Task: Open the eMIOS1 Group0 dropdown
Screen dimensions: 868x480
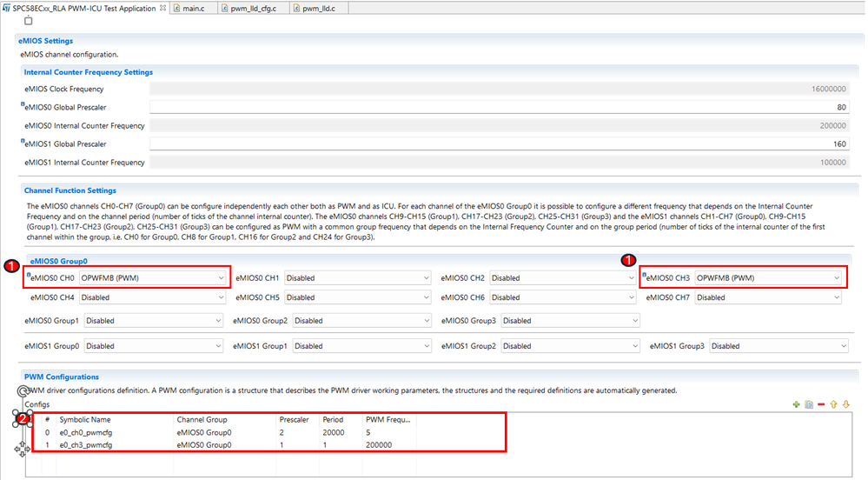Action: coord(153,346)
